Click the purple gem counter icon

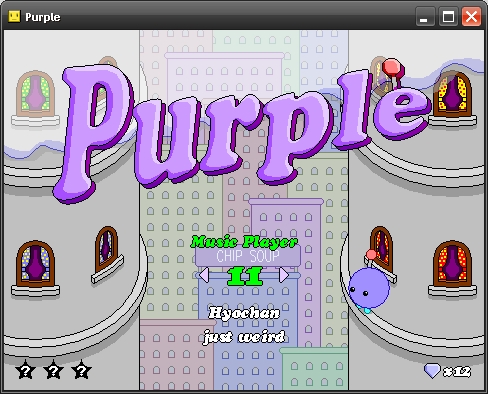(432, 371)
